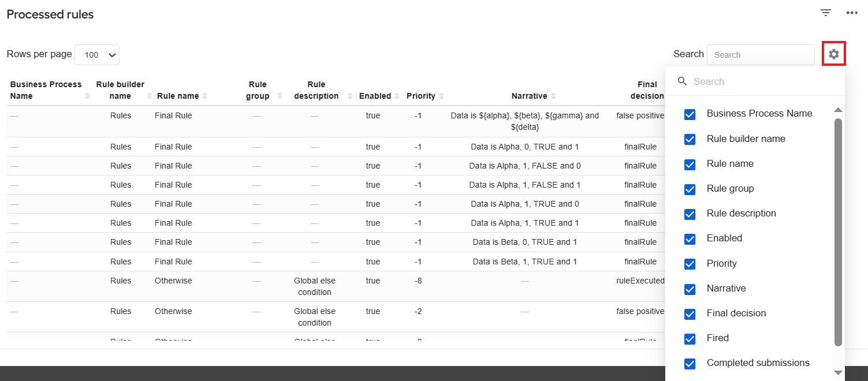Sort by Business Process Name column
The height and width of the screenshot is (381, 868).
click(88, 96)
